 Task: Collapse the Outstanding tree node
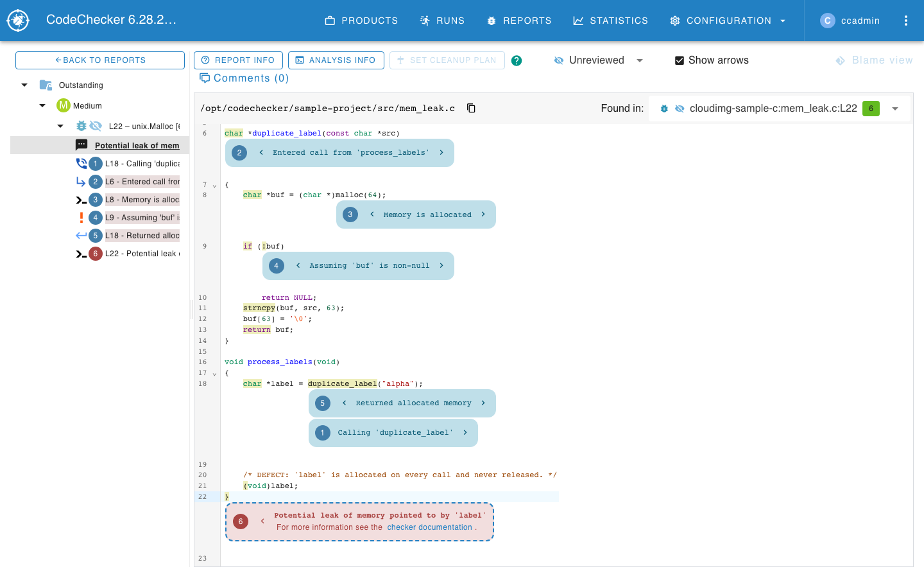click(24, 85)
